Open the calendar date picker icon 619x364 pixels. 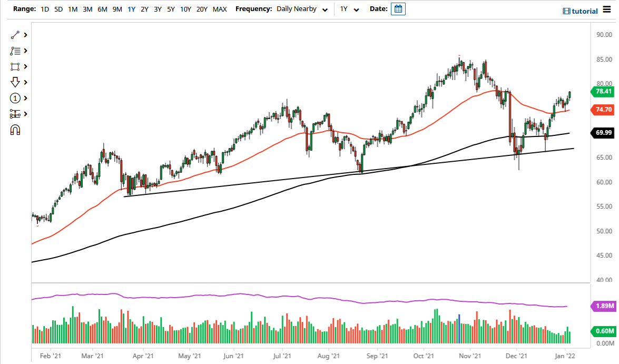click(x=398, y=8)
